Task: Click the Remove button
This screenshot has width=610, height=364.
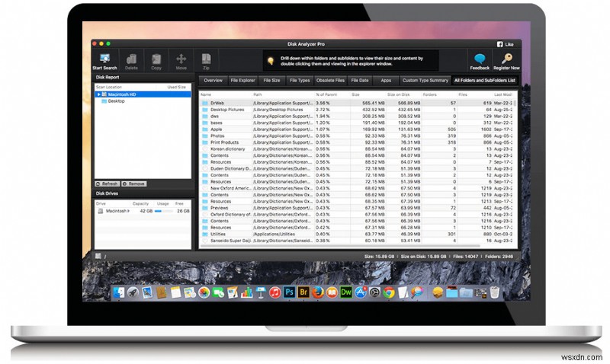Action: [x=134, y=184]
